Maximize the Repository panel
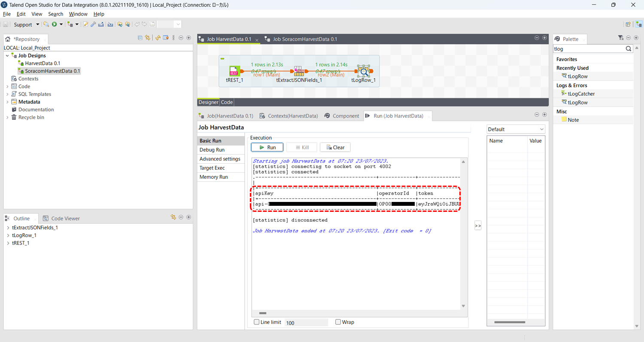The image size is (644, 342). click(x=188, y=38)
